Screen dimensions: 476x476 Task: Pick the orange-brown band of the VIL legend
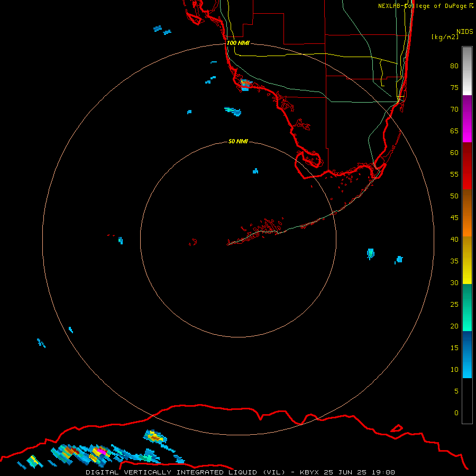(467, 213)
